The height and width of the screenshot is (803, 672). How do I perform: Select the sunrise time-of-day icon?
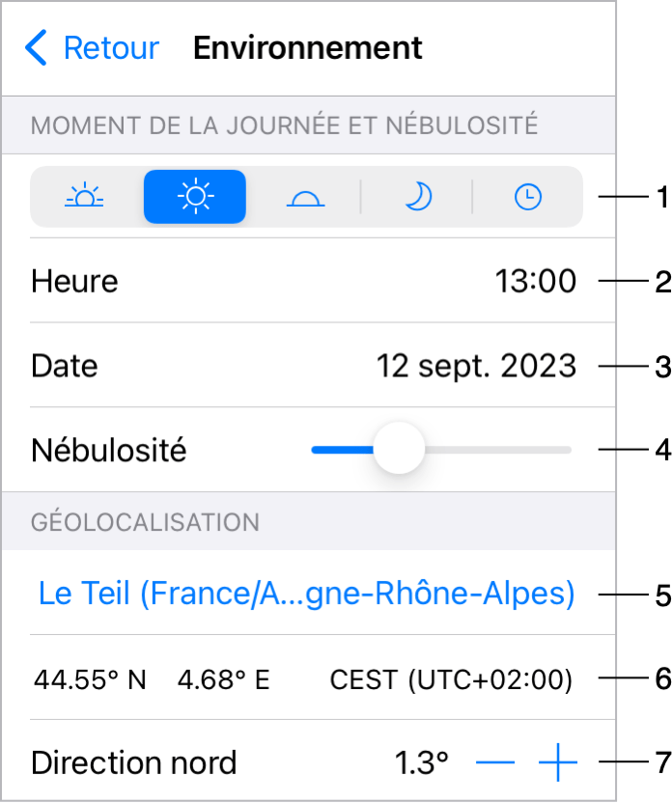85,197
